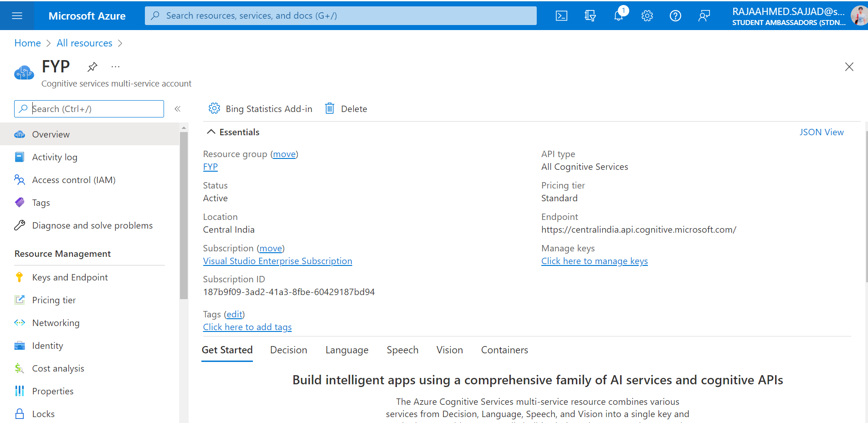Click the Diagnose wrench icon
The width and height of the screenshot is (868, 423).
coord(19,225)
